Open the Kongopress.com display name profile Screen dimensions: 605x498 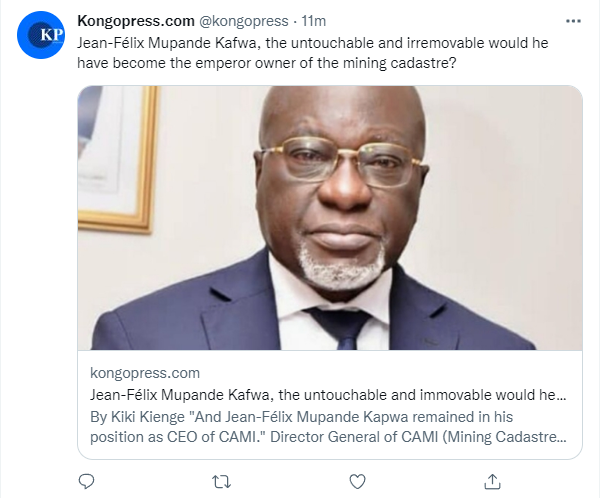pos(135,20)
